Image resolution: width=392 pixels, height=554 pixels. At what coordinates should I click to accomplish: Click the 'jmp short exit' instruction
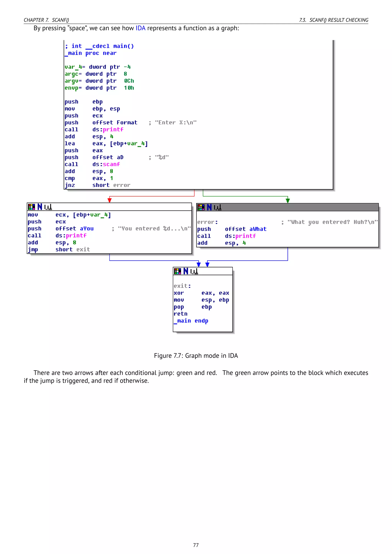pyautogui.click(x=59, y=249)
